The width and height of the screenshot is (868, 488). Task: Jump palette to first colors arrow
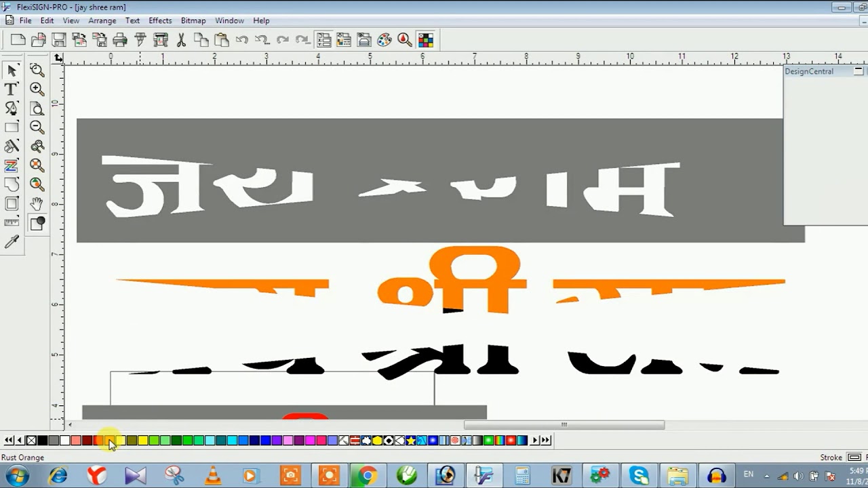pyautogui.click(x=8, y=441)
